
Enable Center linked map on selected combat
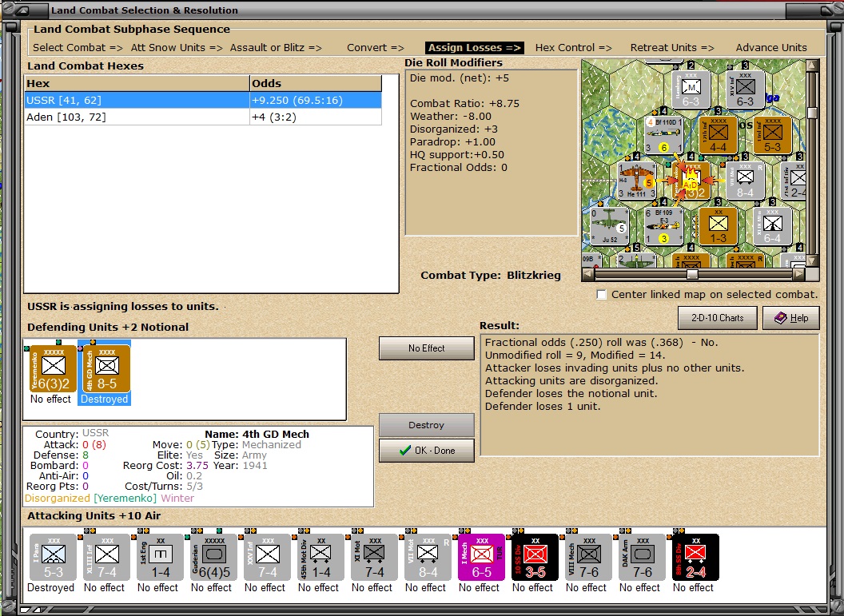[x=601, y=294]
